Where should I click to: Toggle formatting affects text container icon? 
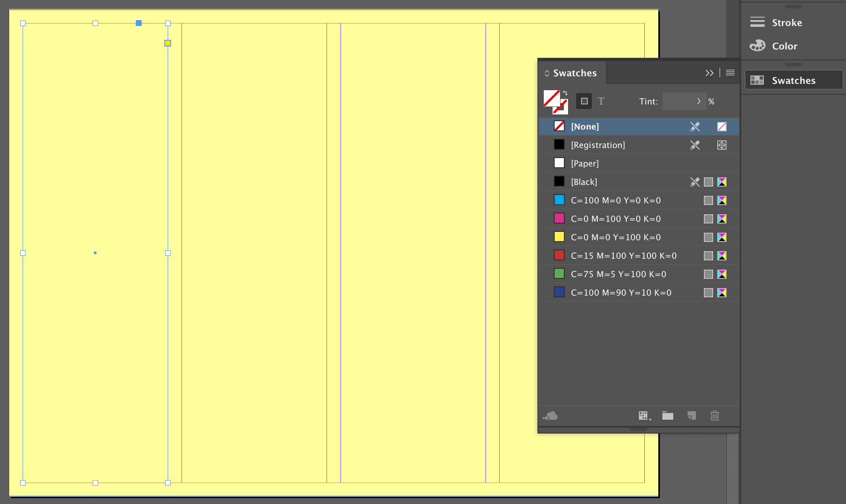tap(584, 101)
